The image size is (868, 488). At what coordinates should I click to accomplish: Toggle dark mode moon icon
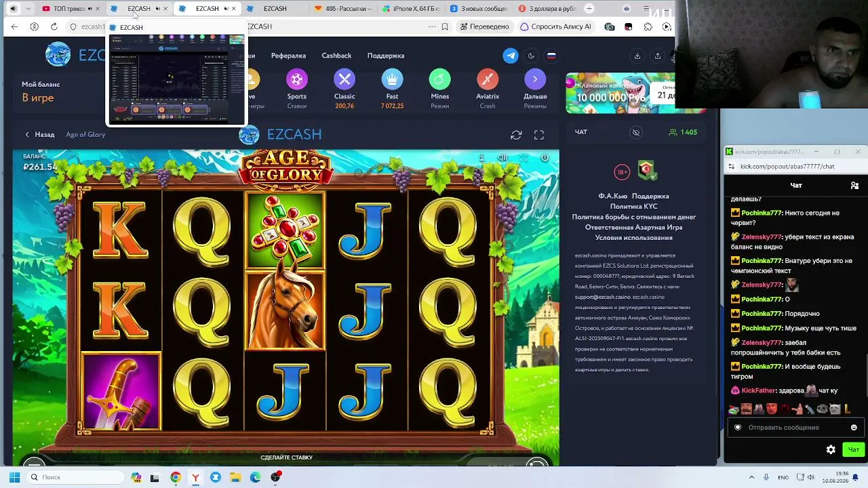click(531, 56)
